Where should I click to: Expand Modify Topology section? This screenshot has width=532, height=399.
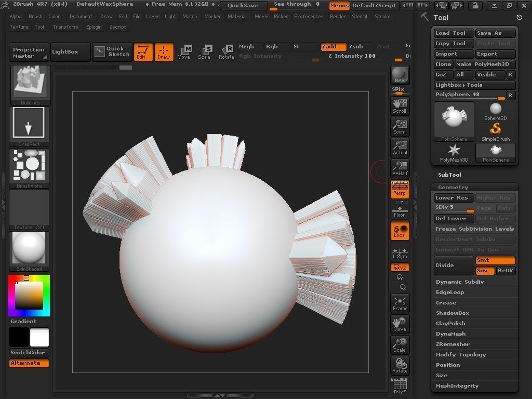click(461, 354)
